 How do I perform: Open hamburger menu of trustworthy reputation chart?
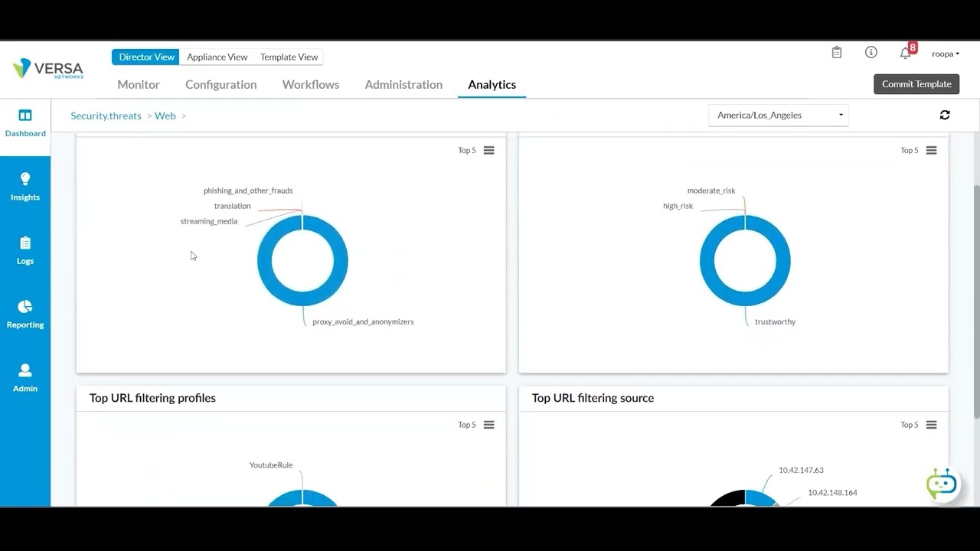[x=932, y=150]
